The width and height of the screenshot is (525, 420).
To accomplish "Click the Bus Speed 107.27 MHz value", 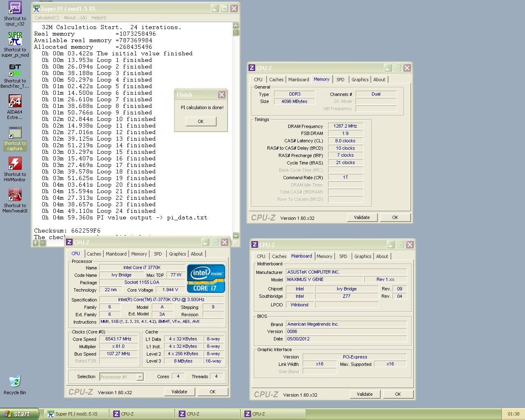I will tap(119, 354).
